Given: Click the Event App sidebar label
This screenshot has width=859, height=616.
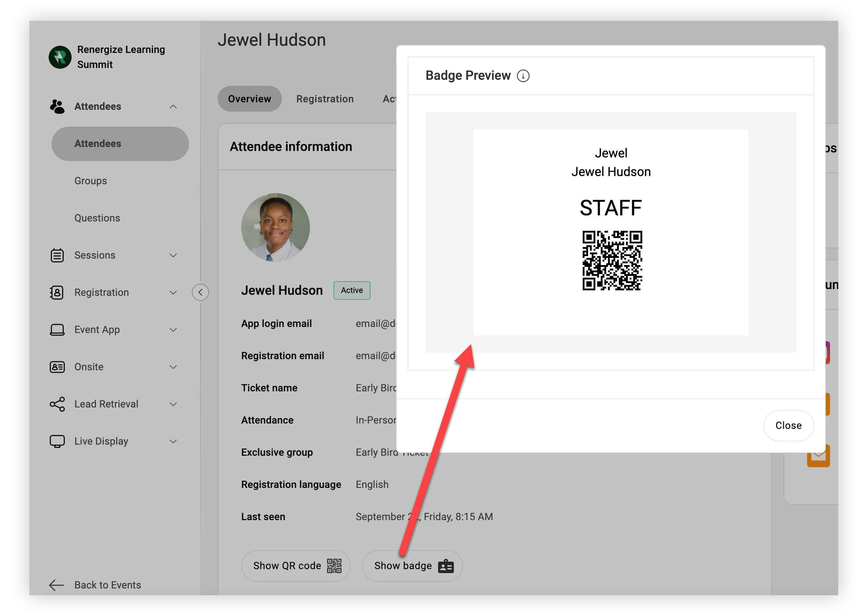Looking at the screenshot, I should [97, 329].
